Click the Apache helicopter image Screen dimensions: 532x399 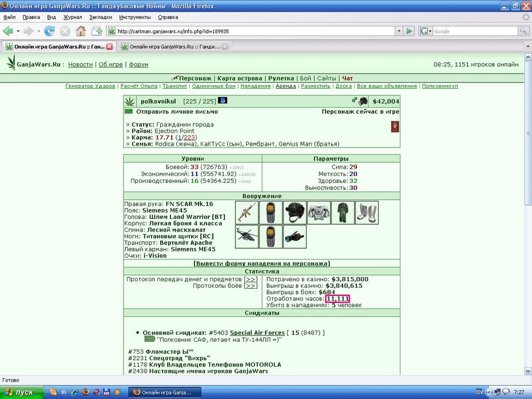tap(247, 237)
